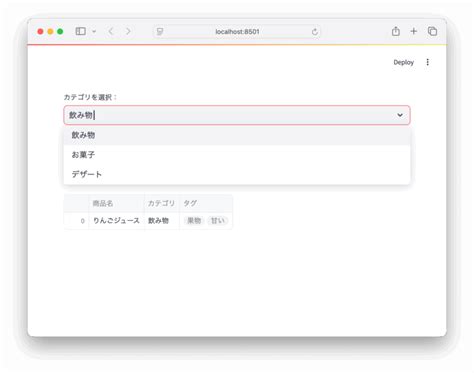The width and height of the screenshot is (474, 373).
Task: Click the カテゴリ column header
Action: point(162,203)
